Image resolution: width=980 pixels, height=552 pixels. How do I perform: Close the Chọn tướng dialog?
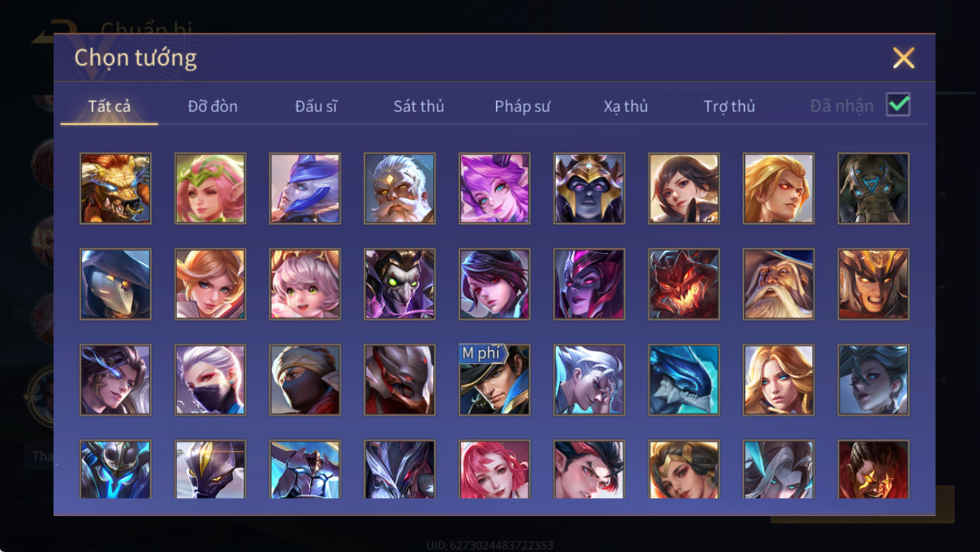coord(903,58)
